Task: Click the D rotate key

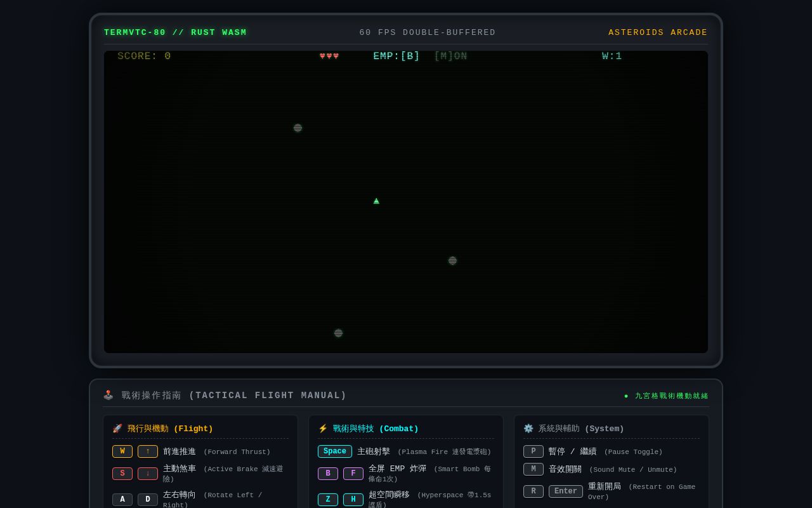Action: pos(148,500)
